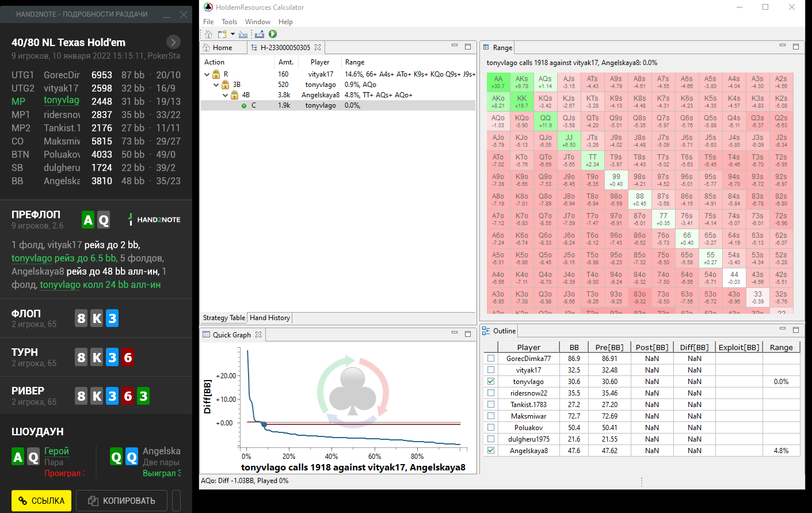Screen dimensions: 812x513
Task: Maximize the Range panel
Action: click(796, 46)
